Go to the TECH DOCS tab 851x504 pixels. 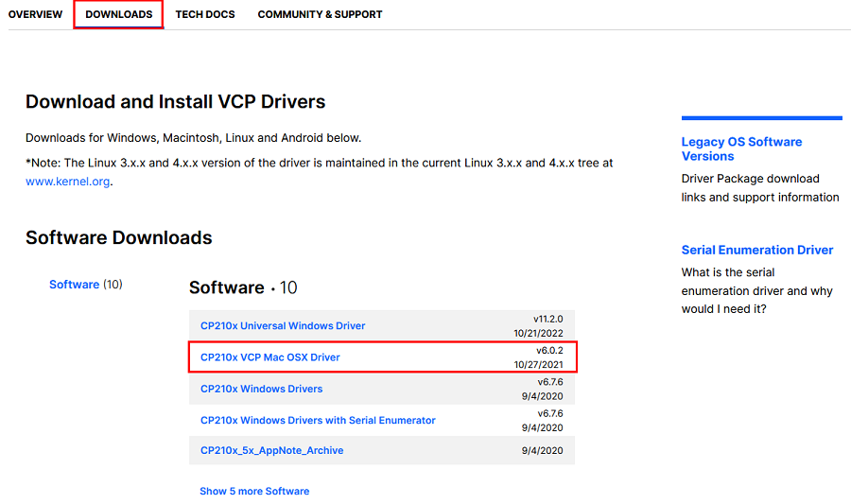(205, 14)
